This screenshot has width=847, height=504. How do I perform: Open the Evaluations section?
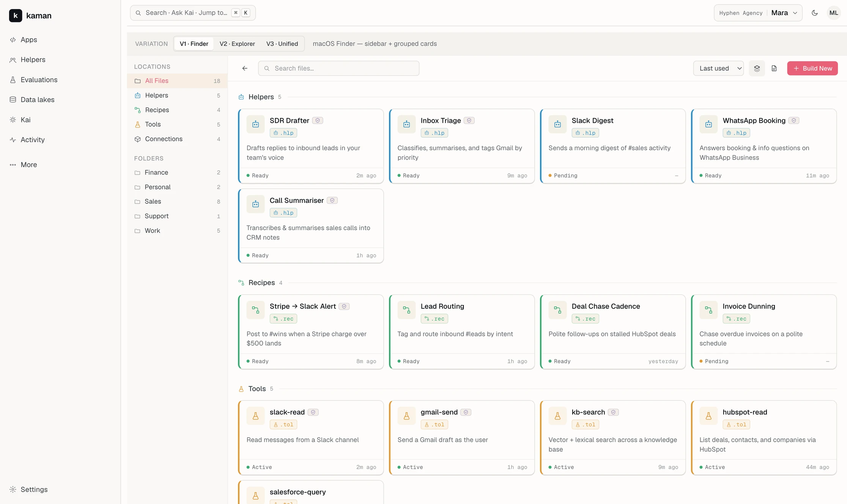pos(34,80)
